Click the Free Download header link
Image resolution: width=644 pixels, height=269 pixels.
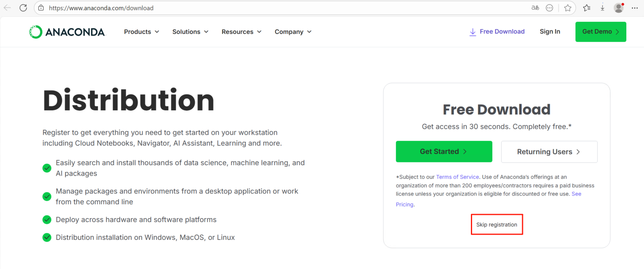(502, 32)
